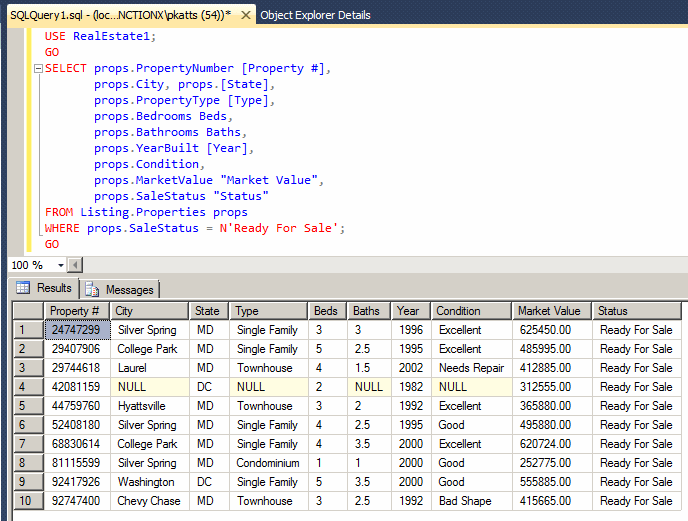Click the props.MarketValue code line
This screenshot has width=688, height=521.
208,180
